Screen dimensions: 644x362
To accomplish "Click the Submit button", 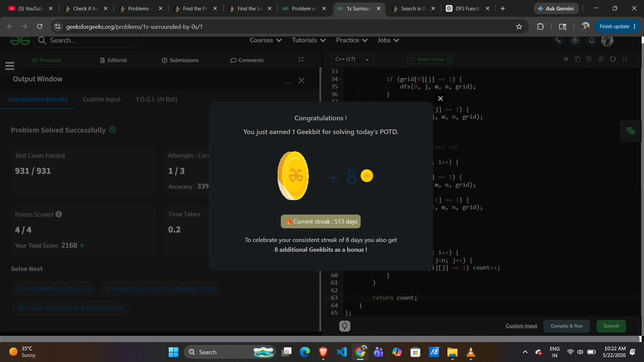I will pyautogui.click(x=611, y=326).
